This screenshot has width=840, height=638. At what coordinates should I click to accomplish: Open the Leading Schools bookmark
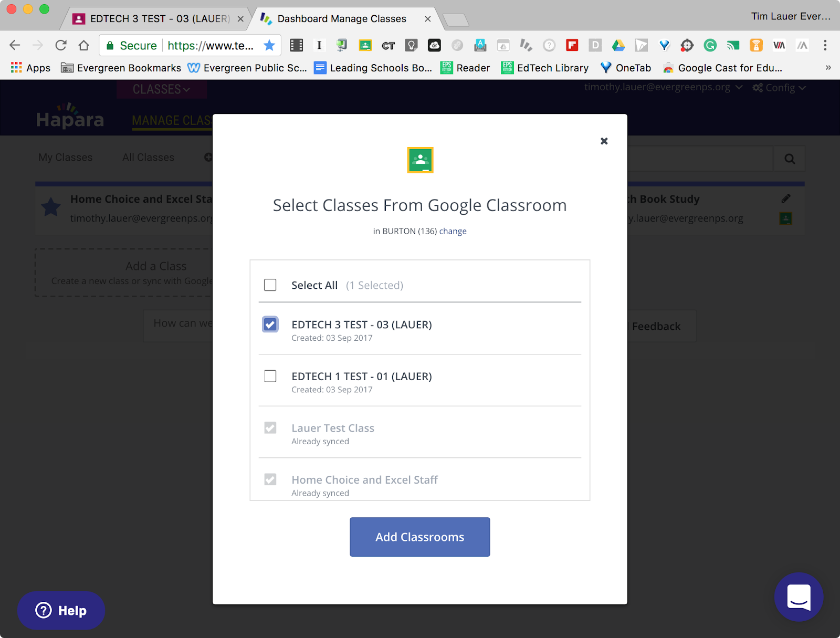[x=373, y=68]
